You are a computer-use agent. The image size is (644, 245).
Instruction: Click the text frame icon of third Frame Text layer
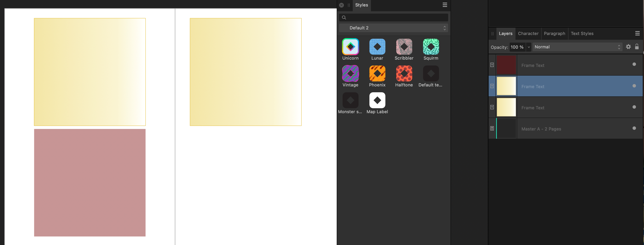(x=492, y=107)
